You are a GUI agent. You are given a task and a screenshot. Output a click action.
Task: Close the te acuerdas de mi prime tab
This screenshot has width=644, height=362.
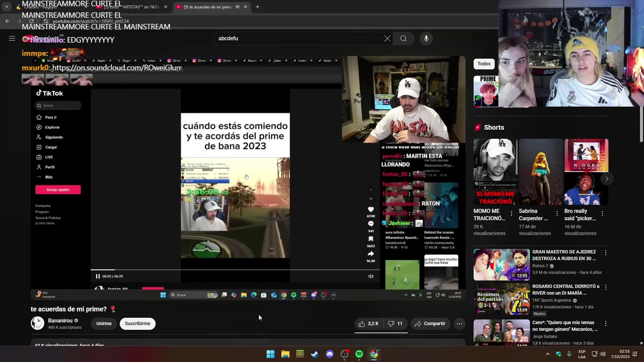click(246, 7)
